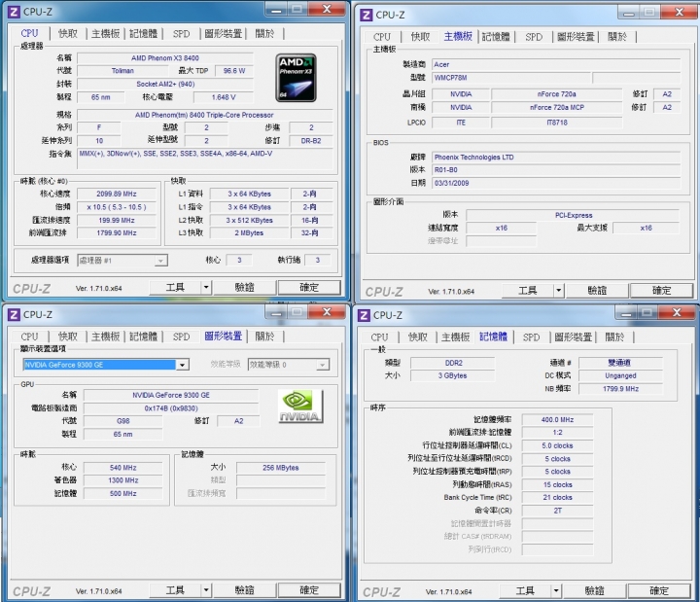This screenshot has height=602, width=700.
Task: Click 工具 button in the CPU window
Action: click(175, 288)
